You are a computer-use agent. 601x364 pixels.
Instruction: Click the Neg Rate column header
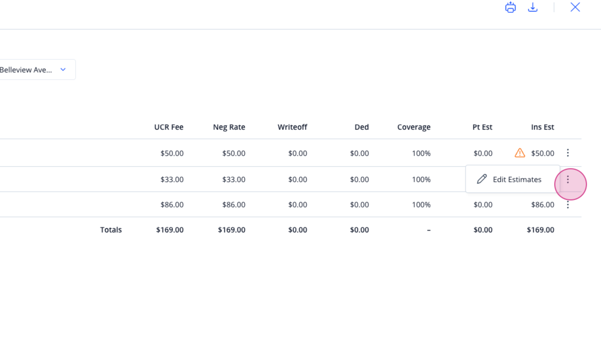tap(229, 127)
